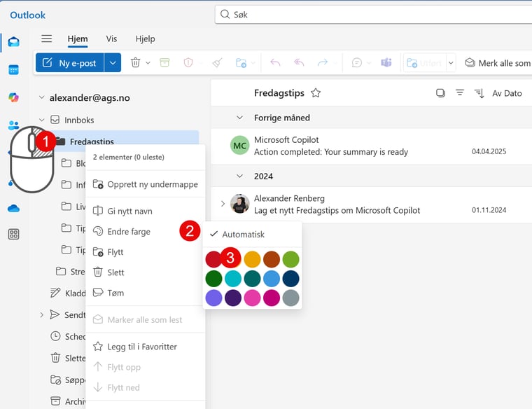Screen dimensions: 532x409
Task: Collapse the alexander@ags.no account
Action: click(x=41, y=97)
